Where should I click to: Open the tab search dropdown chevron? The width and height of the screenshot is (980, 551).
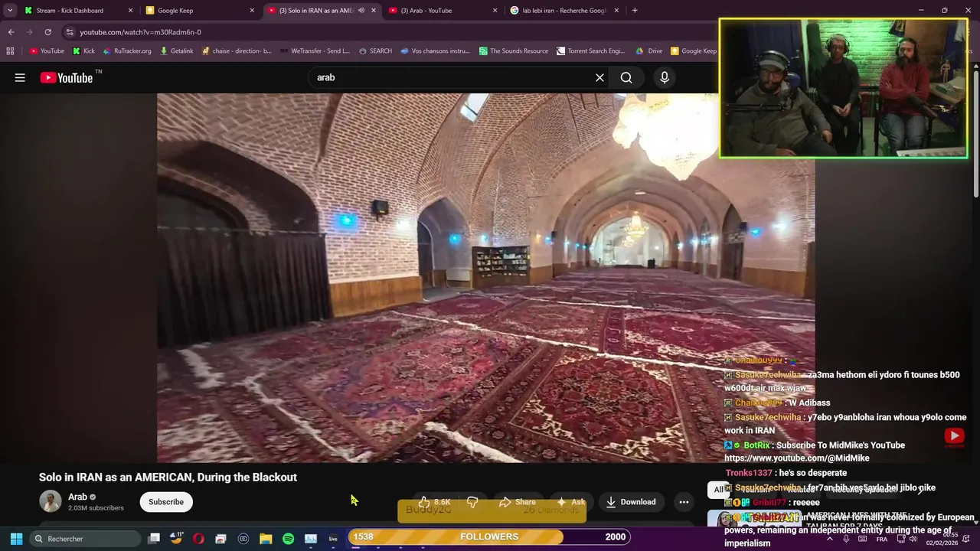pyautogui.click(x=10, y=11)
